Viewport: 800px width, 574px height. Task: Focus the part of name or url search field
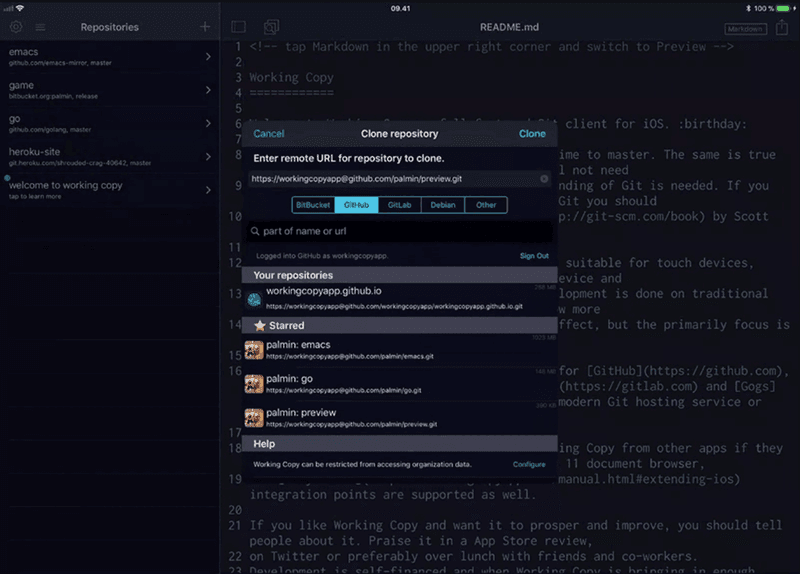click(399, 232)
